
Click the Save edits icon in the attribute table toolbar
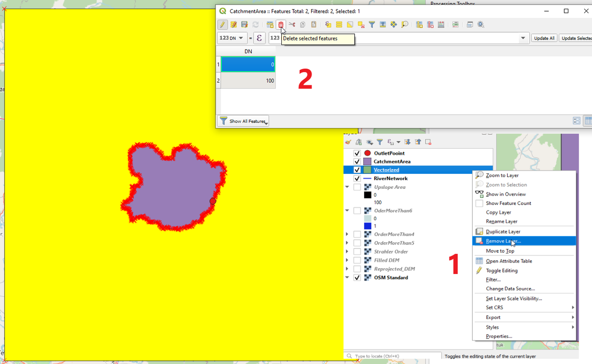click(x=244, y=25)
